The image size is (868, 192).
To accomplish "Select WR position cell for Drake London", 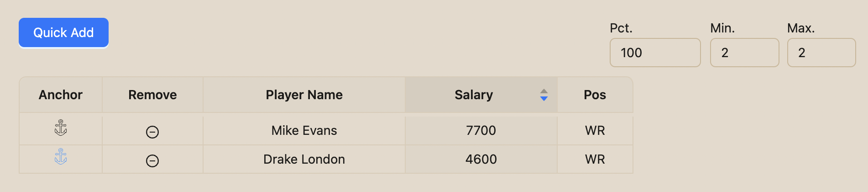I will tap(595, 159).
